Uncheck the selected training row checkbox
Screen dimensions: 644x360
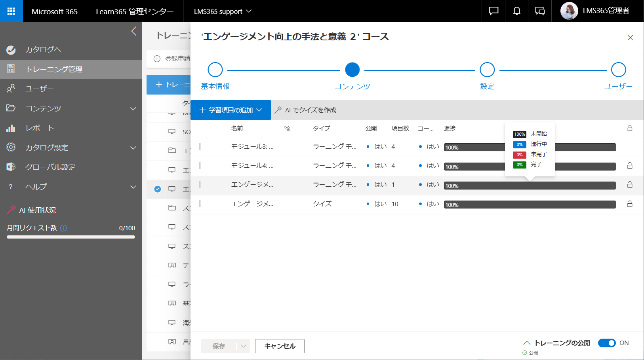tap(158, 189)
